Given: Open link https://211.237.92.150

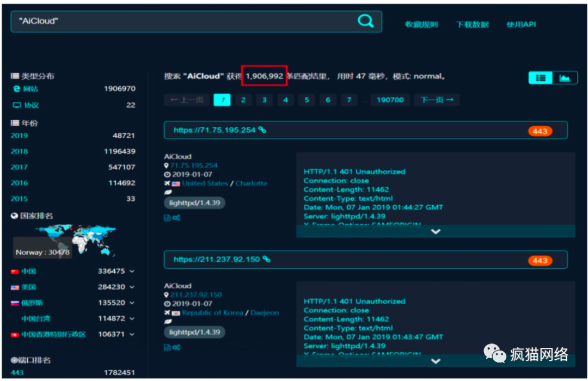Looking at the screenshot, I should coord(216,260).
